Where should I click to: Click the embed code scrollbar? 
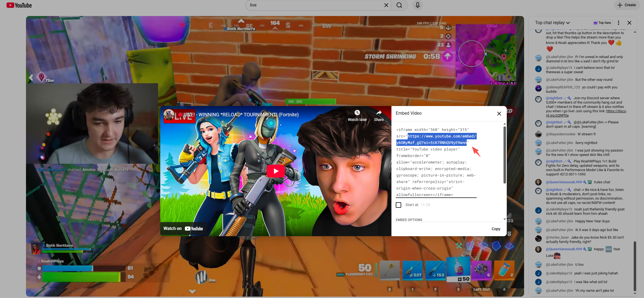505,155
